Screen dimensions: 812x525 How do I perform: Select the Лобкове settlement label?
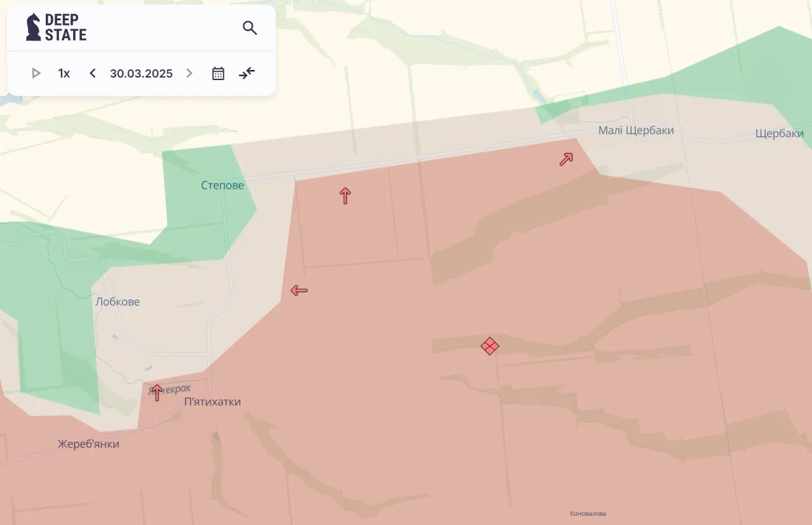tap(118, 301)
